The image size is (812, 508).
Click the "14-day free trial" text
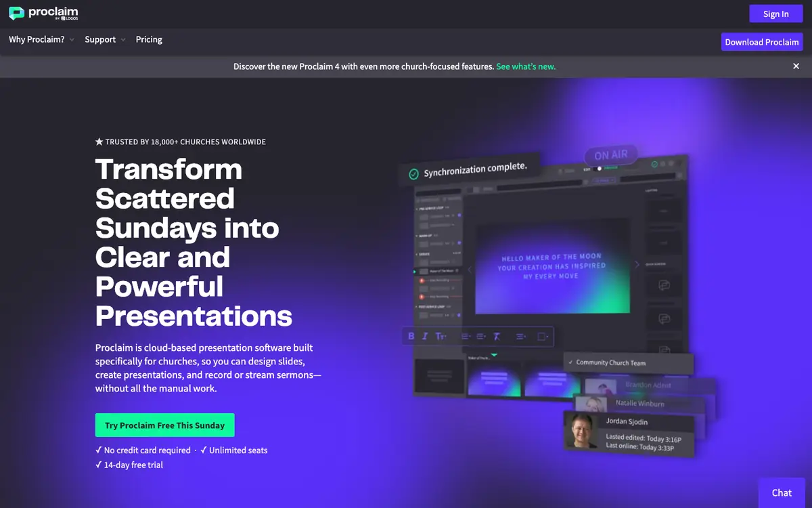pos(129,465)
